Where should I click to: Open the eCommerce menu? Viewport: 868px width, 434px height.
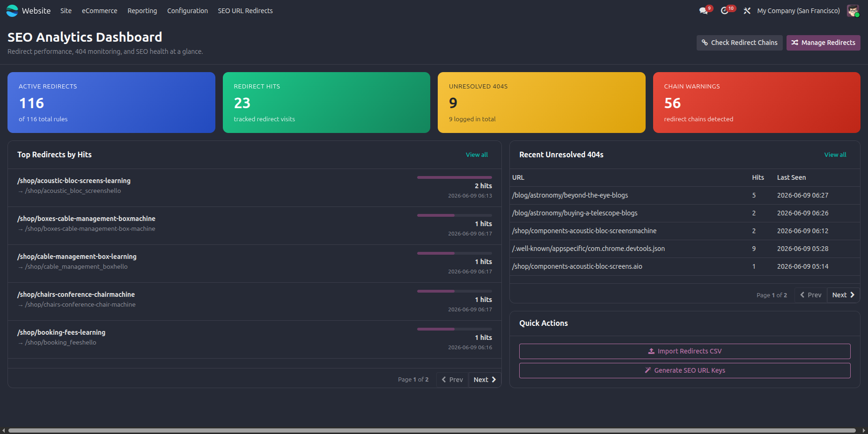(100, 11)
